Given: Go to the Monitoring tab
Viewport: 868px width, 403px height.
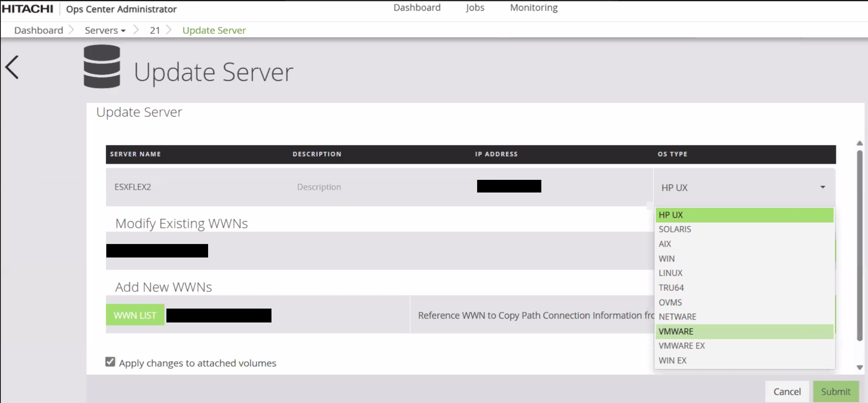Looking at the screenshot, I should (534, 8).
